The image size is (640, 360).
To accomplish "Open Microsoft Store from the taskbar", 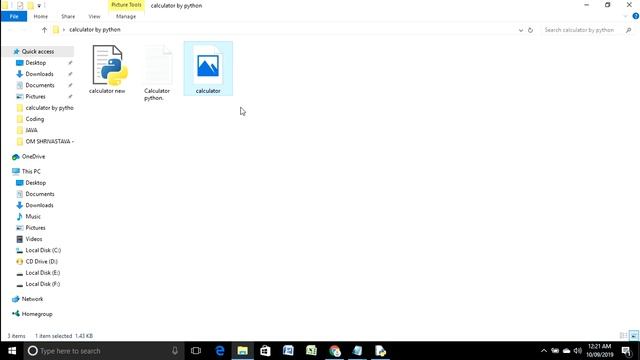I will click(265, 351).
